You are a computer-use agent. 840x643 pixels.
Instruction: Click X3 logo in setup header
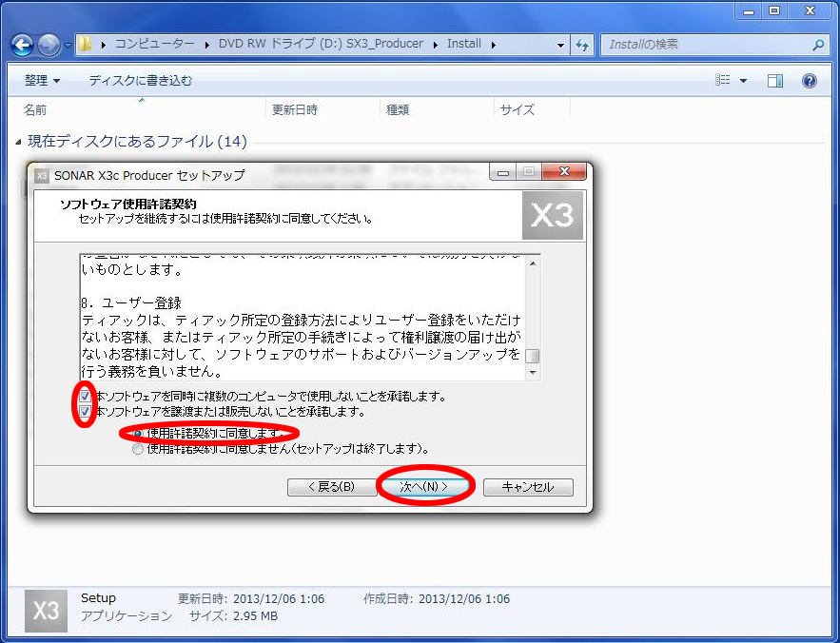(x=553, y=215)
